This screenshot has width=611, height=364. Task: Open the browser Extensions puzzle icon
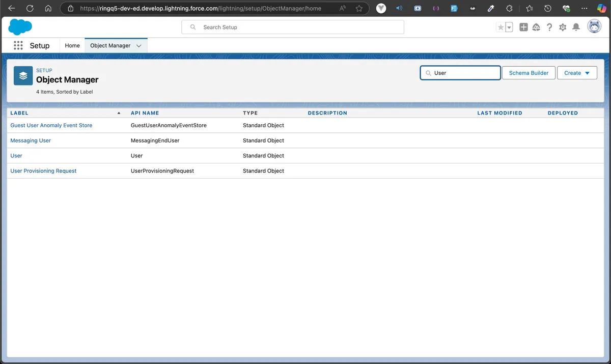click(x=509, y=8)
